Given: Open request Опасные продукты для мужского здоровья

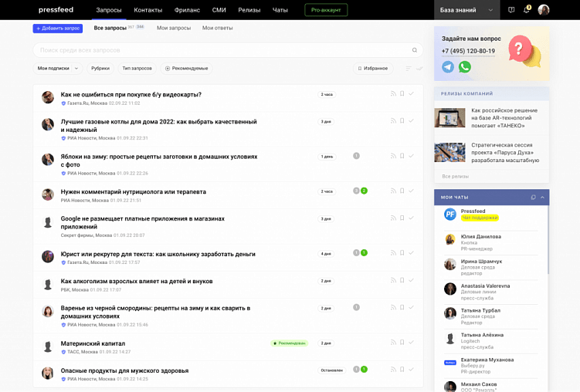Looking at the screenshot, I should click(124, 370).
